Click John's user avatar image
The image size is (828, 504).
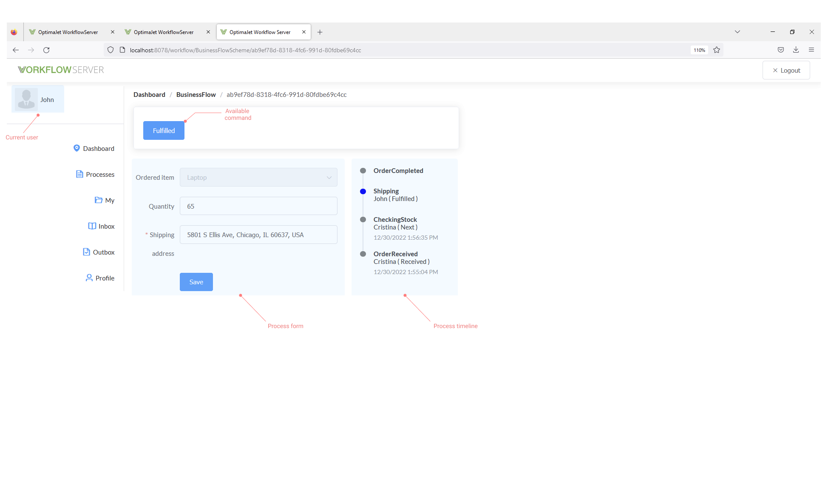[x=26, y=99]
